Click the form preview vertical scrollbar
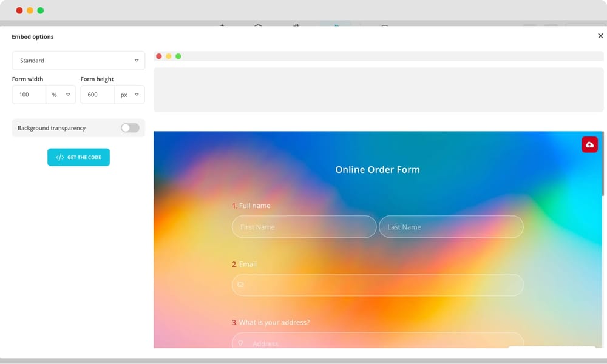 point(603,164)
